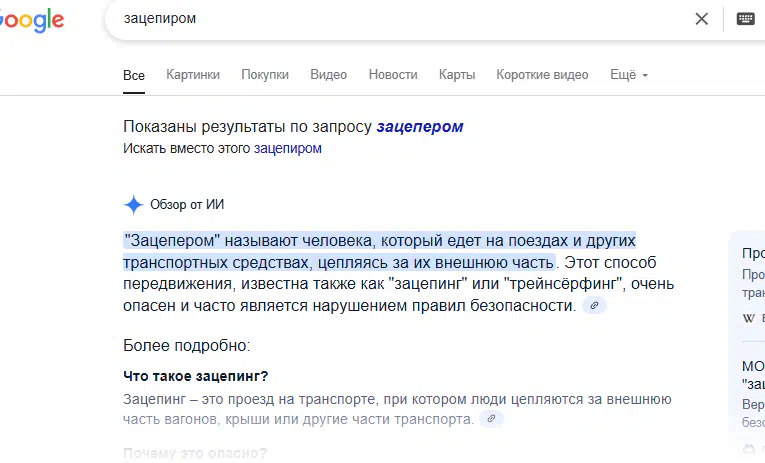Open the Новости tab
This screenshot has height=463, width=765.
[393, 75]
